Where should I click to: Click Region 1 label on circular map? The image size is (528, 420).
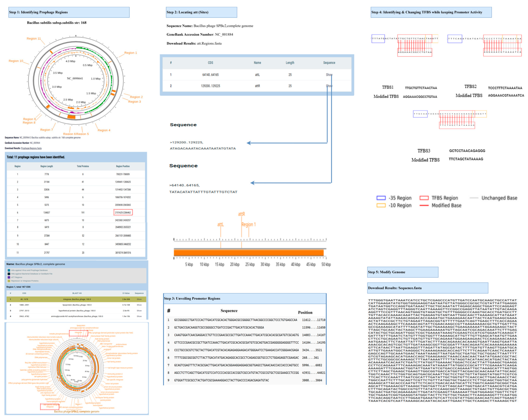[131, 53]
